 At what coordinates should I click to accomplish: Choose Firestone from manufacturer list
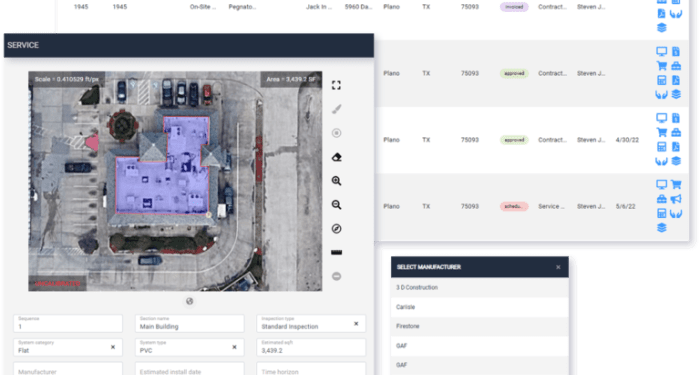pyautogui.click(x=480, y=326)
